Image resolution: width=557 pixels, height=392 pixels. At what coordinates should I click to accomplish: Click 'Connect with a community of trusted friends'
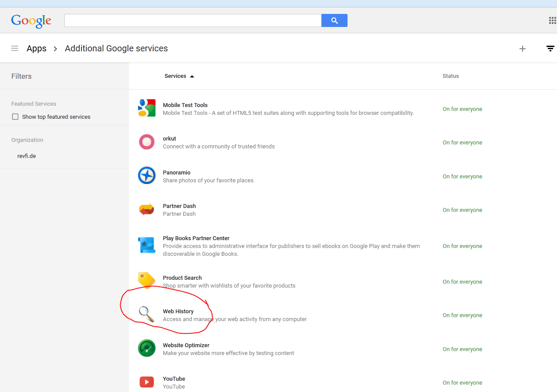(x=219, y=146)
